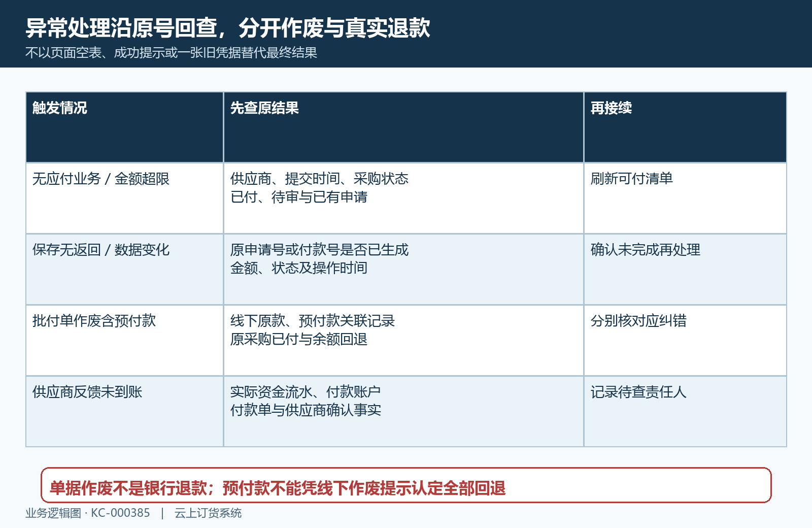The image size is (812, 528).
Task: Click the footer text 云上订货系统
Action: (x=208, y=513)
